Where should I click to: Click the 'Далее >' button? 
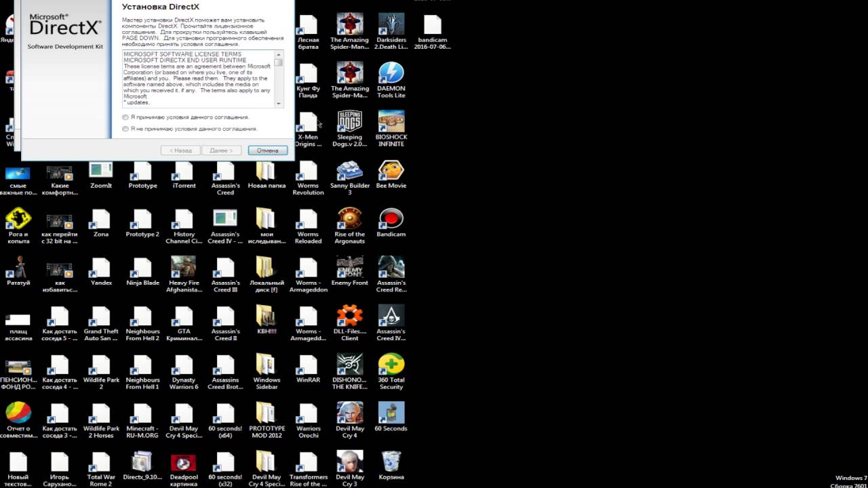pyautogui.click(x=221, y=150)
